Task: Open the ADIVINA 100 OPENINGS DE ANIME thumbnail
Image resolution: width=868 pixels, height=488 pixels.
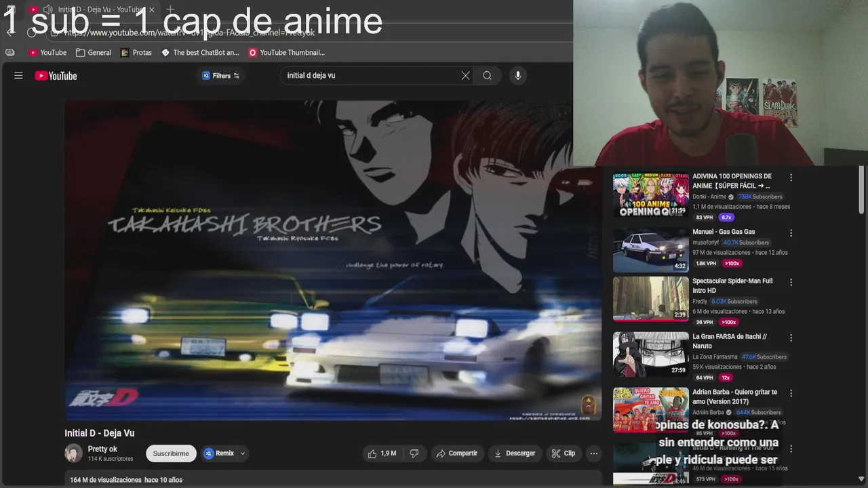Action: (650, 195)
